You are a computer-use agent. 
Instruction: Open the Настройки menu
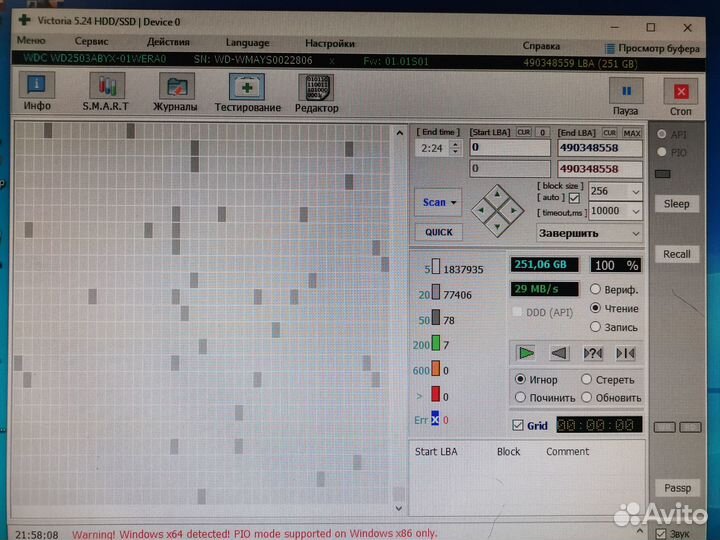click(329, 43)
